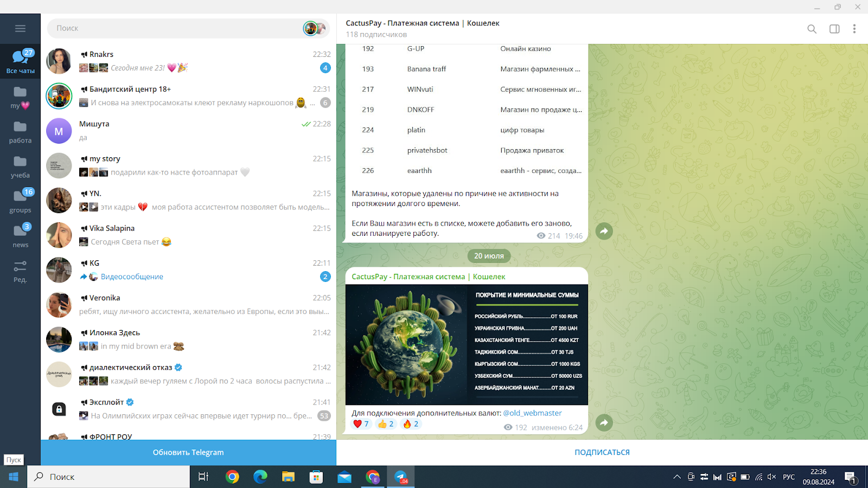Click Бандитский центр 18+ avatar
This screenshot has width=868, height=488.
(x=59, y=96)
